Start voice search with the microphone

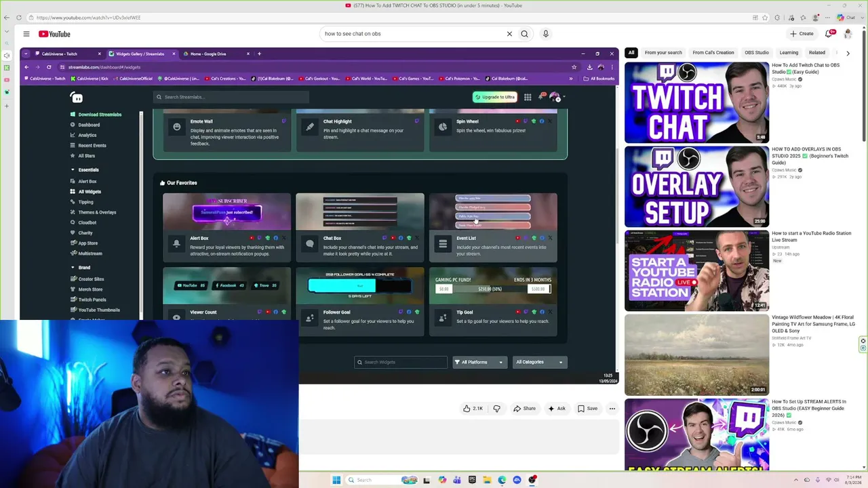click(x=545, y=34)
